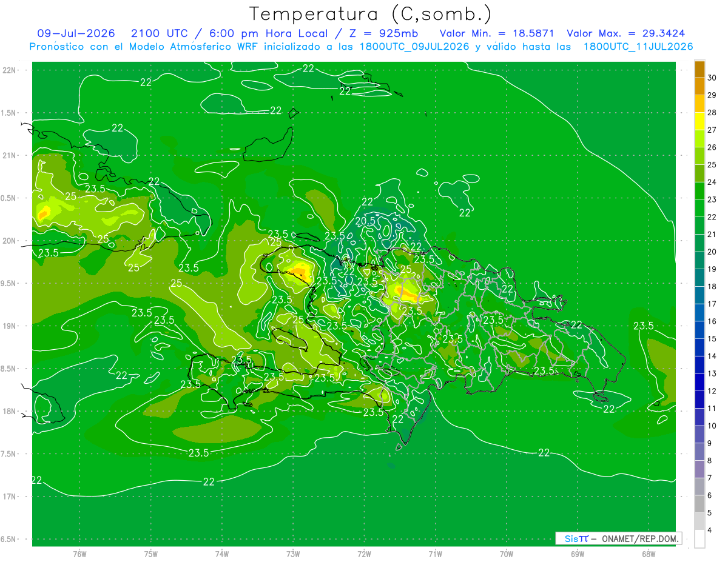
Task: Click the "70W" longitude axis label
Action: point(507,554)
